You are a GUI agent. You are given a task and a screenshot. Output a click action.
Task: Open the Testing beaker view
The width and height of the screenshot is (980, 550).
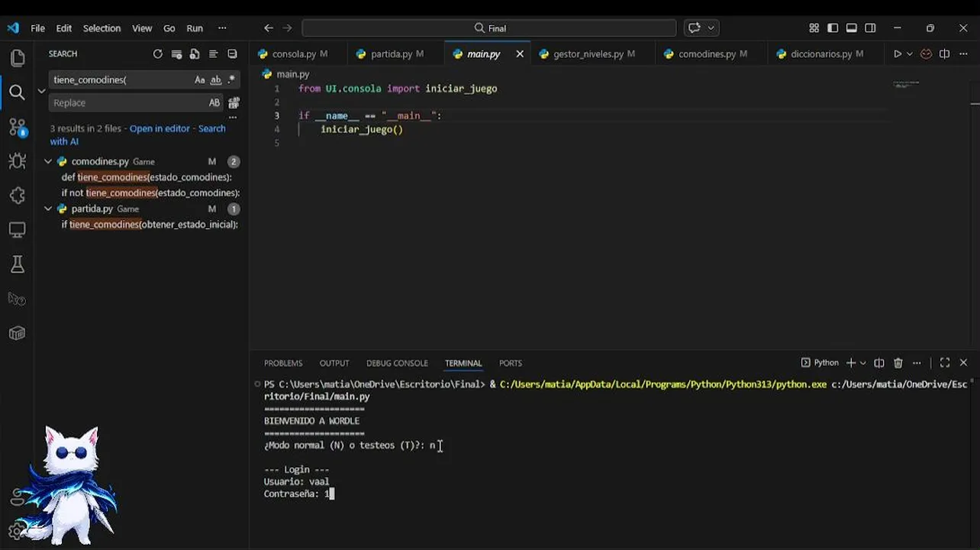(17, 264)
